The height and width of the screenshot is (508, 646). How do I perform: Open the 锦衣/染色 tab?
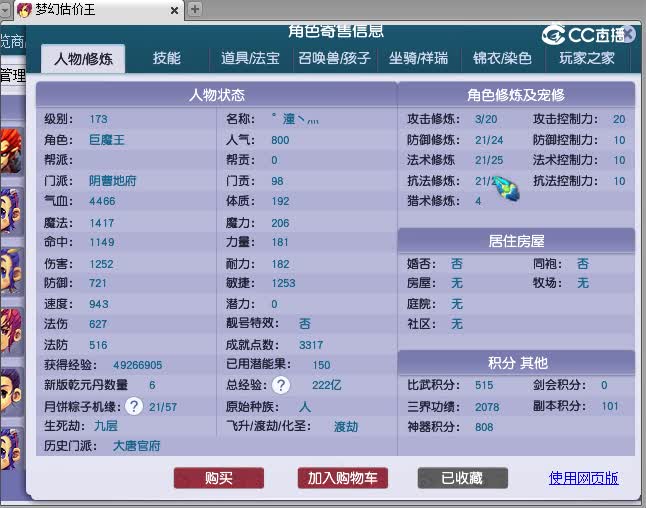(502, 58)
